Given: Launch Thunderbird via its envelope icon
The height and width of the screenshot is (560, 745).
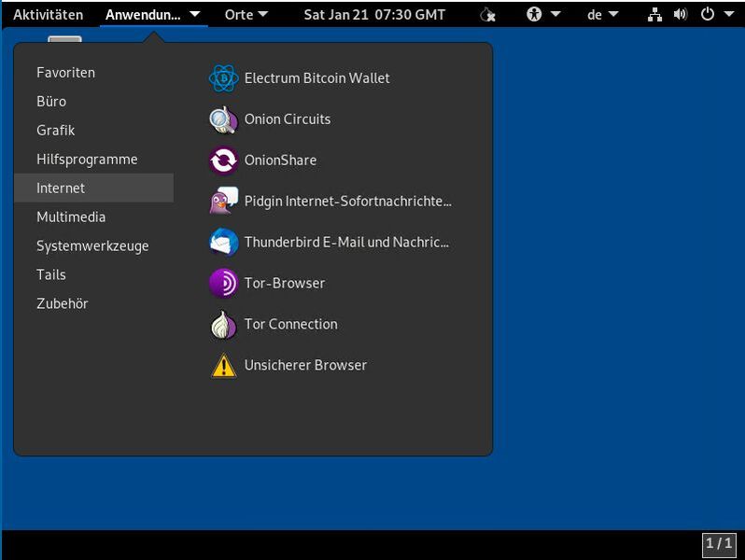Looking at the screenshot, I should [223, 243].
